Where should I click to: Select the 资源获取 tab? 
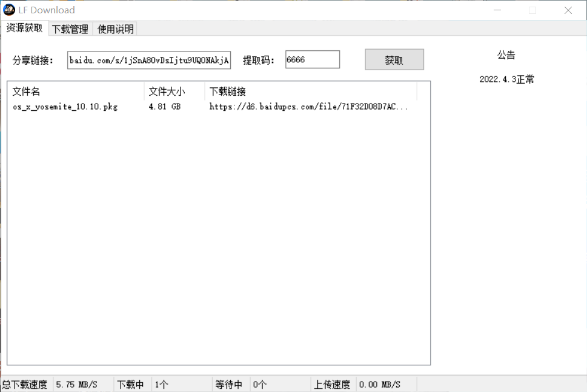pyautogui.click(x=24, y=28)
